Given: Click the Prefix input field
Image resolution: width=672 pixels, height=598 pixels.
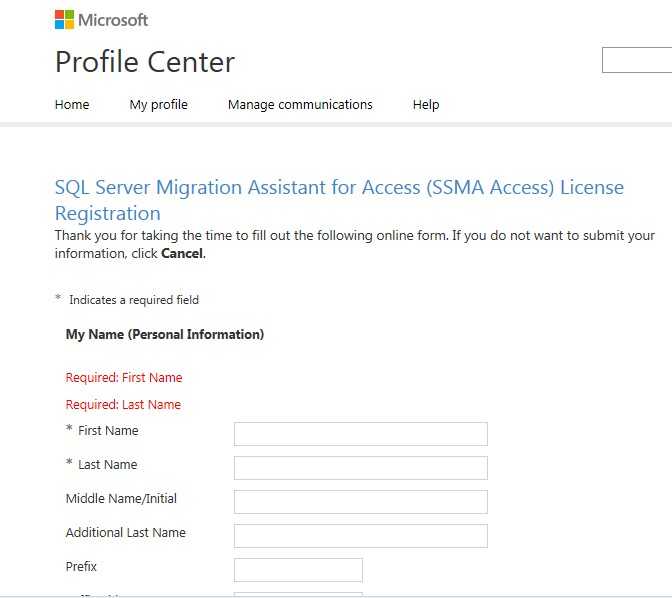Looking at the screenshot, I should [298, 570].
